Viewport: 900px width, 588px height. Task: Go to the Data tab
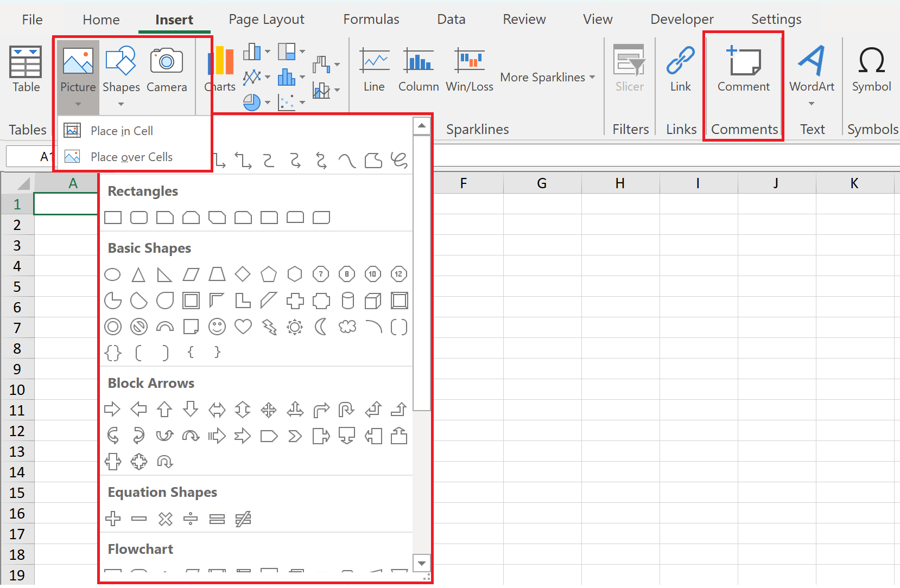point(451,20)
